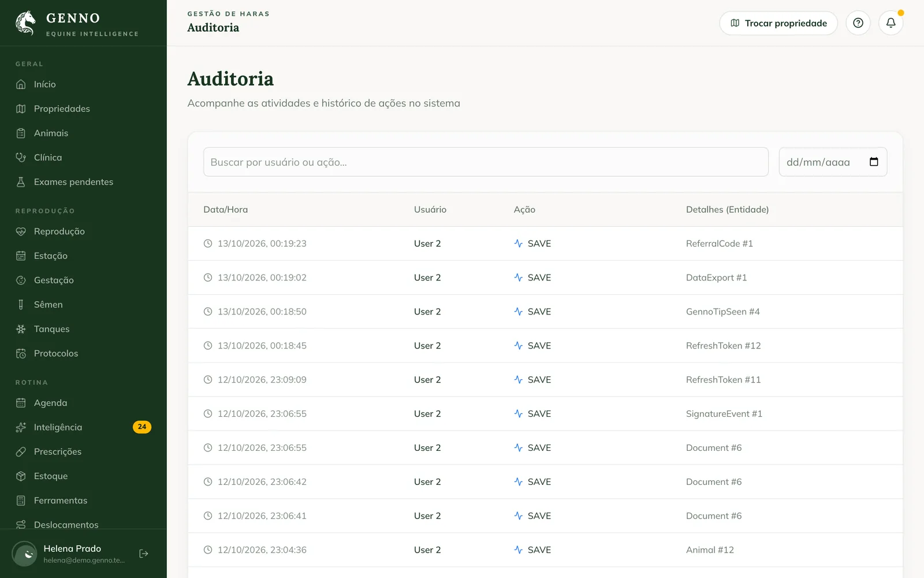924x578 pixels.
Task: Select the GennoTipSeen #4 detail cell
Action: pyautogui.click(x=722, y=312)
